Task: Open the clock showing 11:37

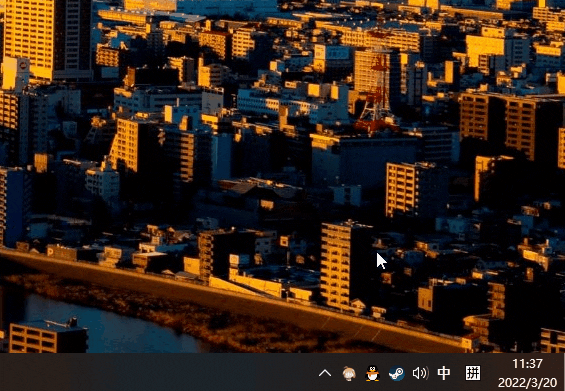Action: point(527,364)
